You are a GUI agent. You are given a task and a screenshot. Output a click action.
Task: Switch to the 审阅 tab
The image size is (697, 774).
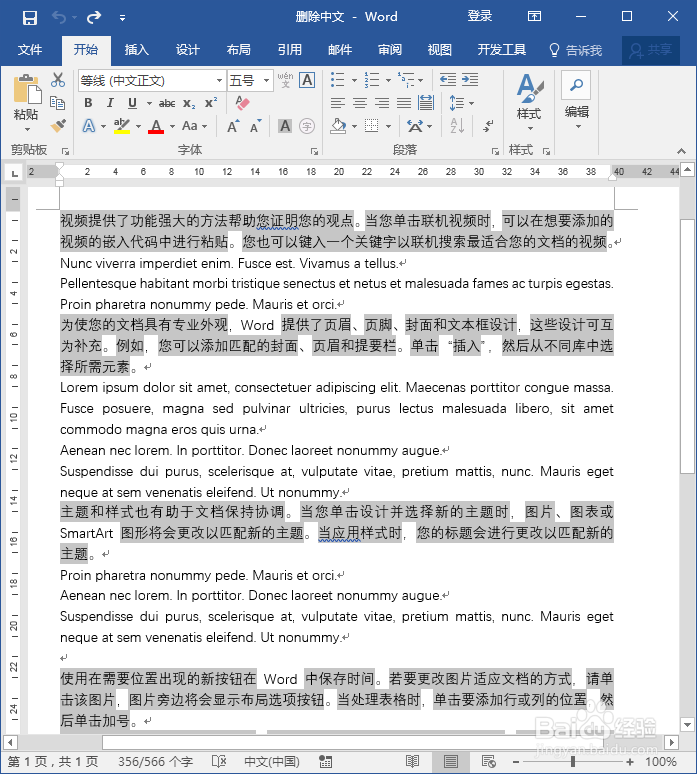[x=389, y=50]
